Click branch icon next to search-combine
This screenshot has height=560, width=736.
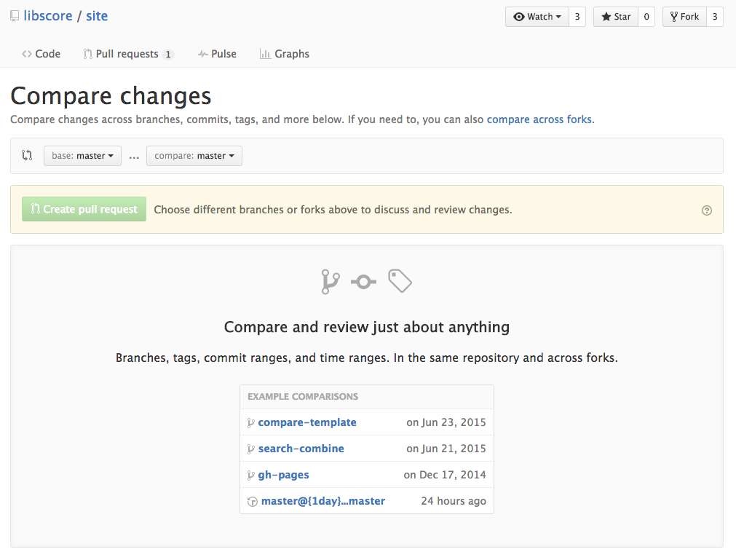coord(251,449)
